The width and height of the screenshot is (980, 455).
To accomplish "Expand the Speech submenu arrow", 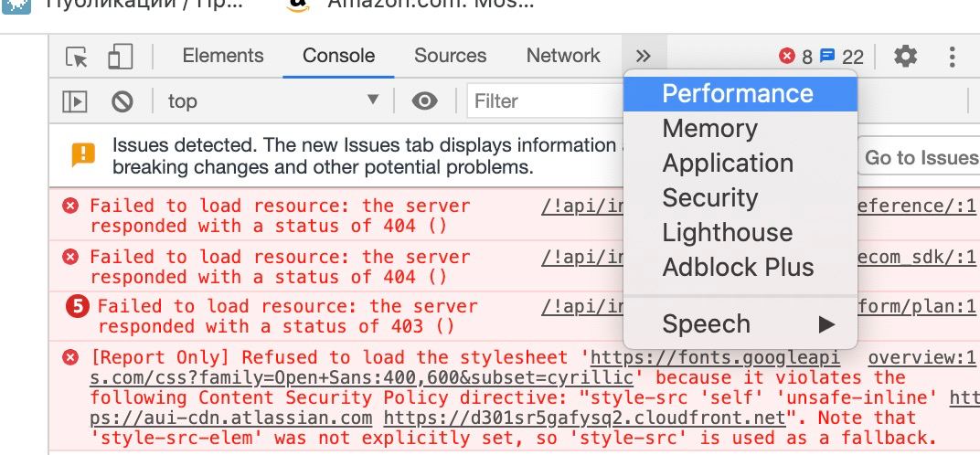I will pyautogui.click(x=826, y=324).
